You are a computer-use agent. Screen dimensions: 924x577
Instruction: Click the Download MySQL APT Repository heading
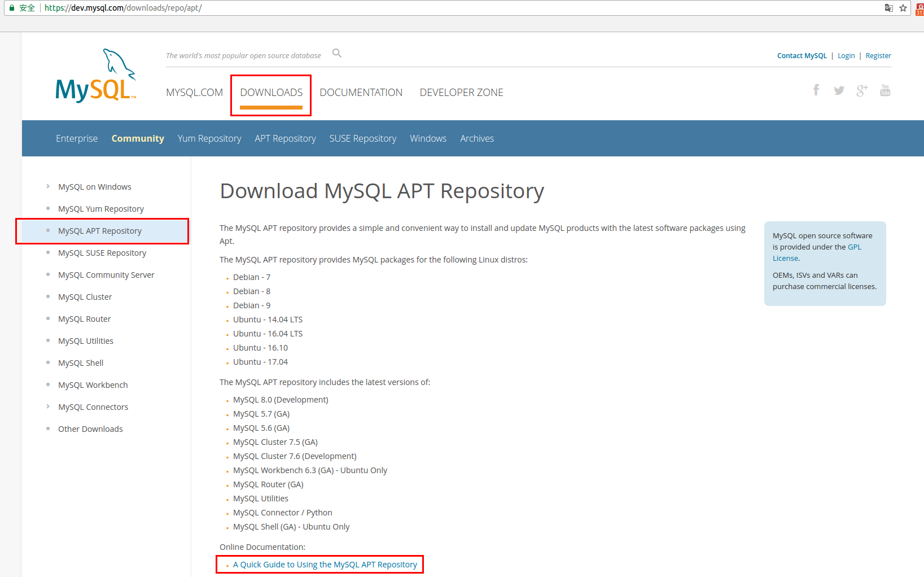pos(382,191)
